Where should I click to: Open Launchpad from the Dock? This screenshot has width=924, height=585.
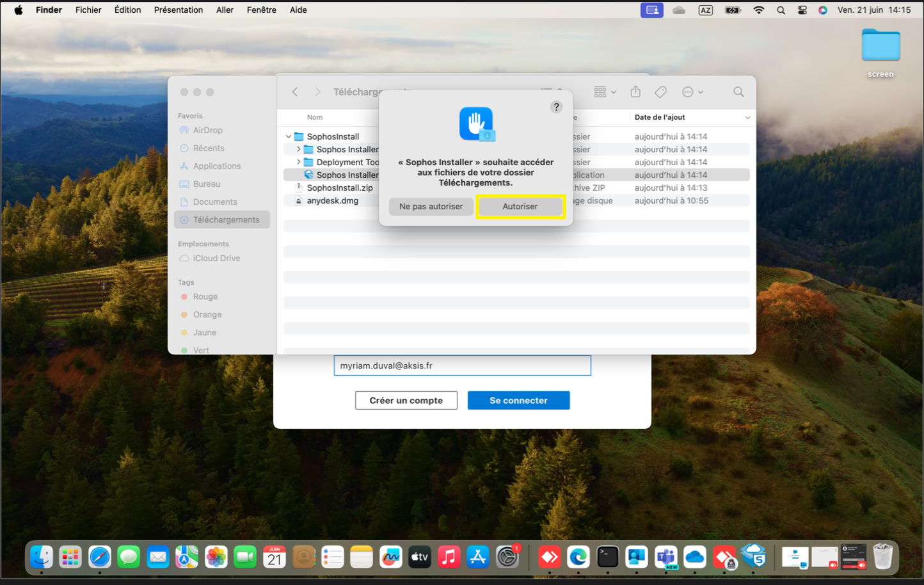tap(70, 557)
